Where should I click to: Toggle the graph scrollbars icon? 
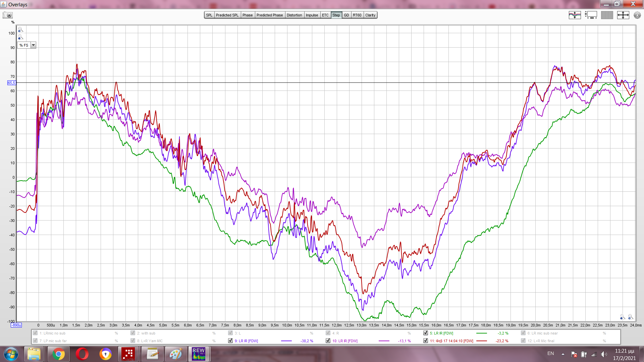click(x=591, y=15)
